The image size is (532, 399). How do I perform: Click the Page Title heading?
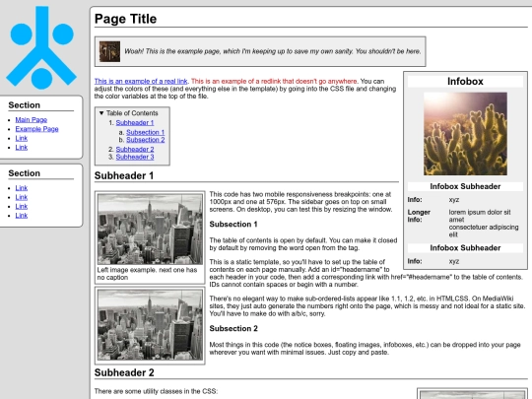point(125,19)
